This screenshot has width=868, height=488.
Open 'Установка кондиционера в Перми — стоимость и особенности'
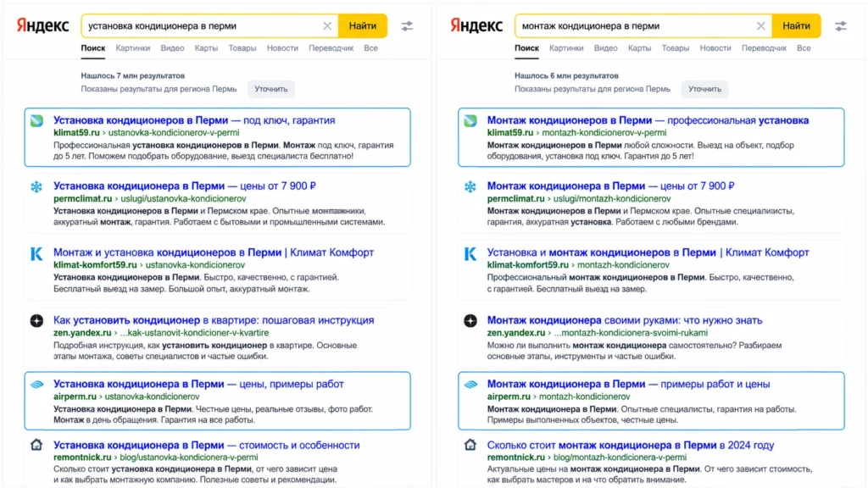(207, 445)
